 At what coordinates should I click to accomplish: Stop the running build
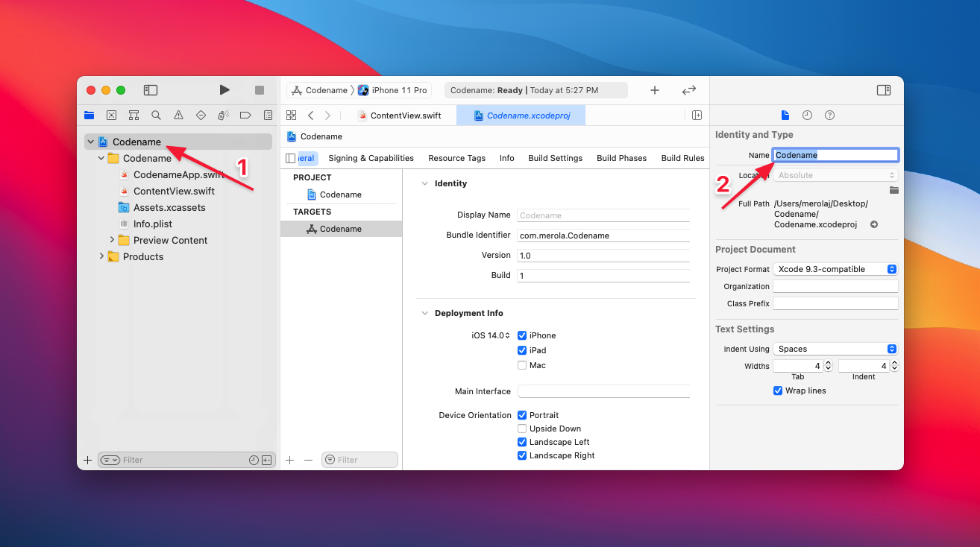(x=260, y=90)
